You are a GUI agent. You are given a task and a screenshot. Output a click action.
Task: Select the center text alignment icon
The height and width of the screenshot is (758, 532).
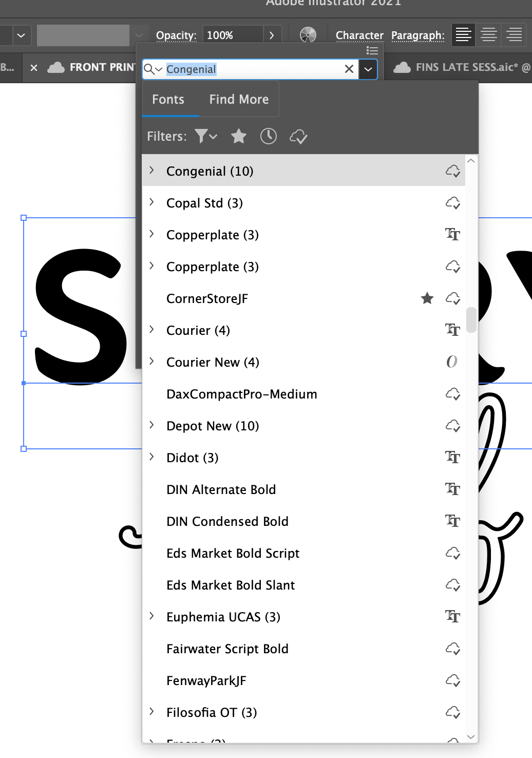click(x=488, y=34)
